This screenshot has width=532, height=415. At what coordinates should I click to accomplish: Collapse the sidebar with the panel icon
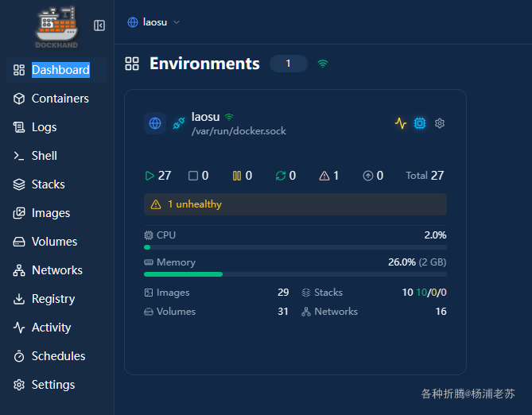point(99,25)
